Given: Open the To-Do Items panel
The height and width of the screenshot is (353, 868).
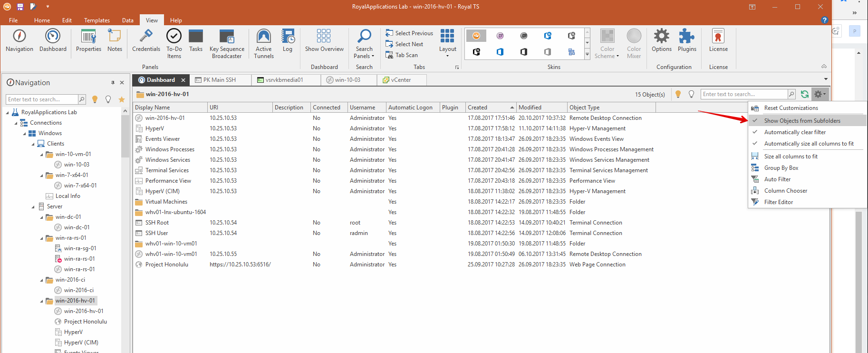Looking at the screenshot, I should [x=174, y=43].
